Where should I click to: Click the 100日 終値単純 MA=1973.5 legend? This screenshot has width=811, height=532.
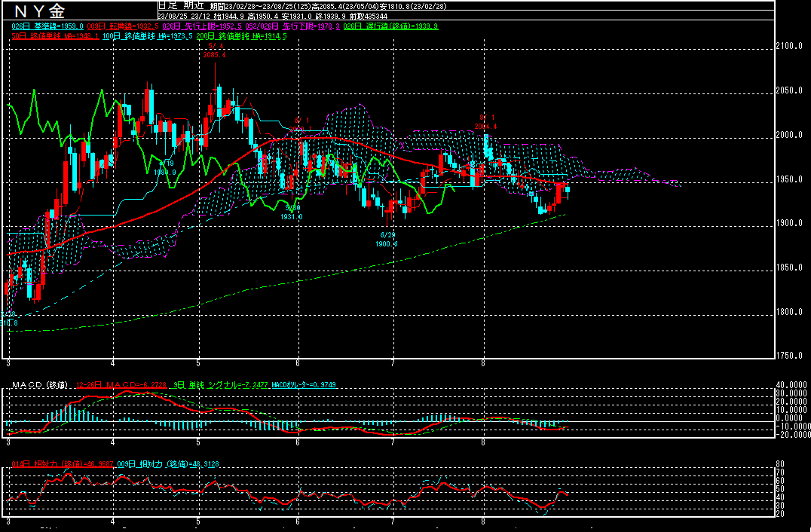(x=148, y=36)
